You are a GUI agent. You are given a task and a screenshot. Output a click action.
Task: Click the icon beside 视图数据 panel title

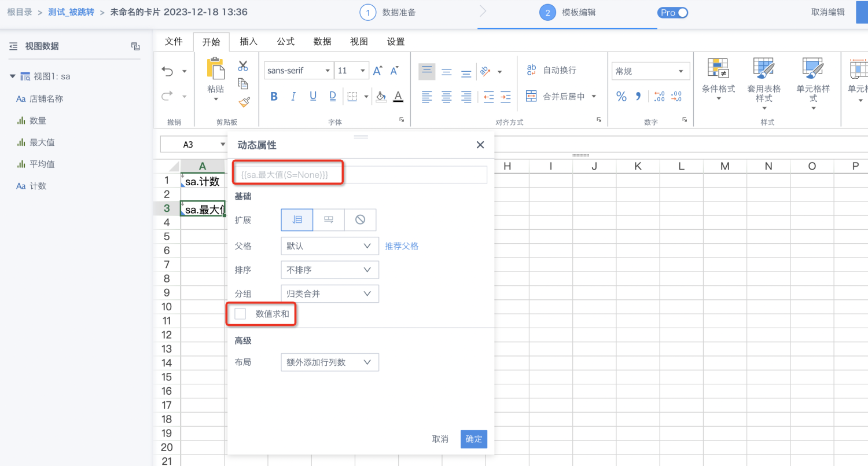[135, 46]
